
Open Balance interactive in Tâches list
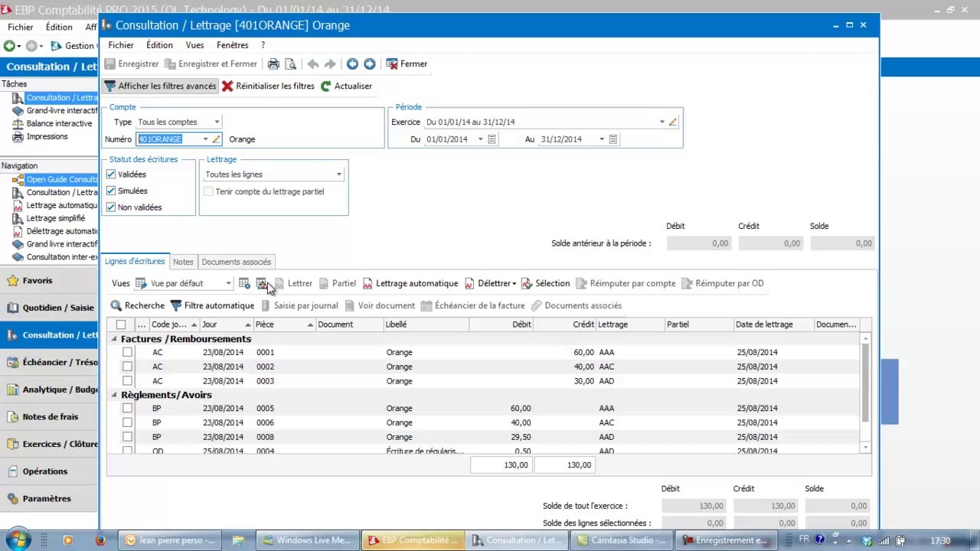(52, 124)
